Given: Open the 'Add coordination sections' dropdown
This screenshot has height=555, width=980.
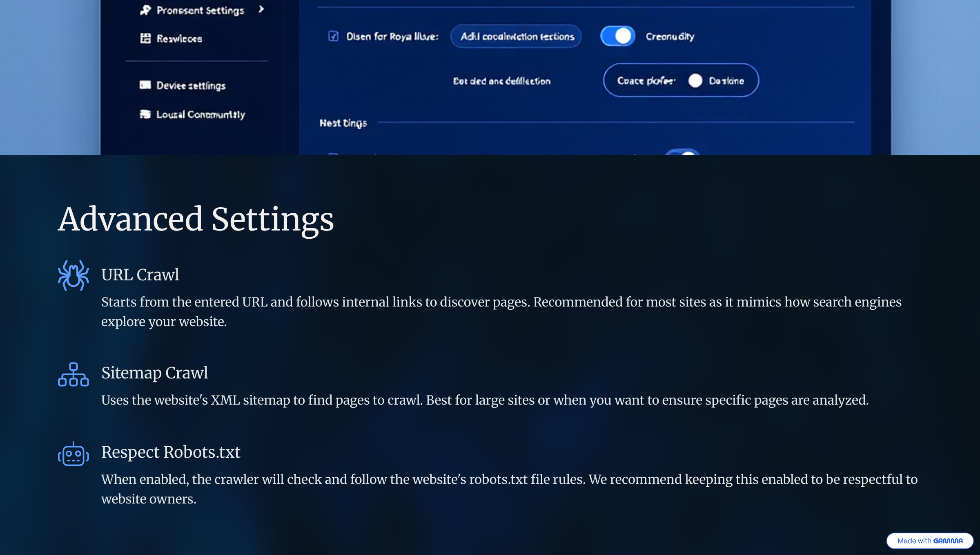Looking at the screenshot, I should tap(516, 36).
